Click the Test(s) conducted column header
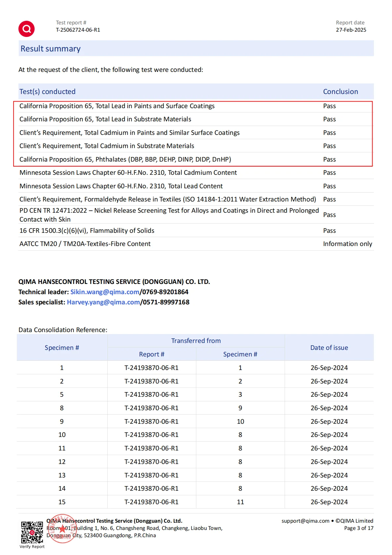Screen dimensions: 392x555 tap(47, 92)
